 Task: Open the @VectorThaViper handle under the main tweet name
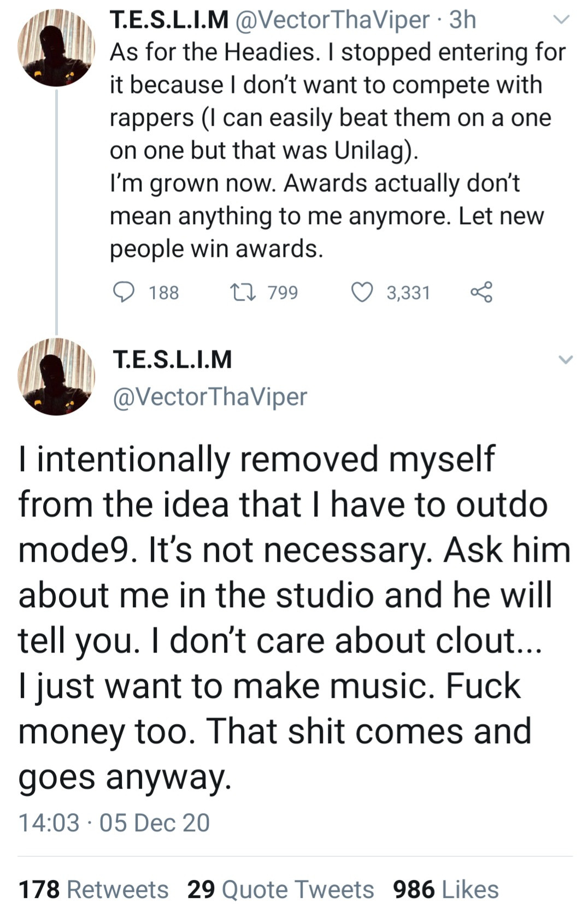(210, 397)
